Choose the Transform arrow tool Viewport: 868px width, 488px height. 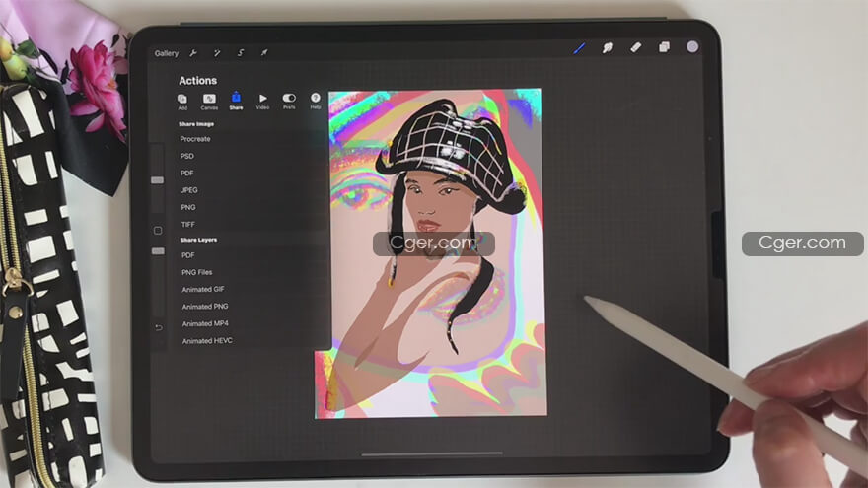[x=264, y=52]
